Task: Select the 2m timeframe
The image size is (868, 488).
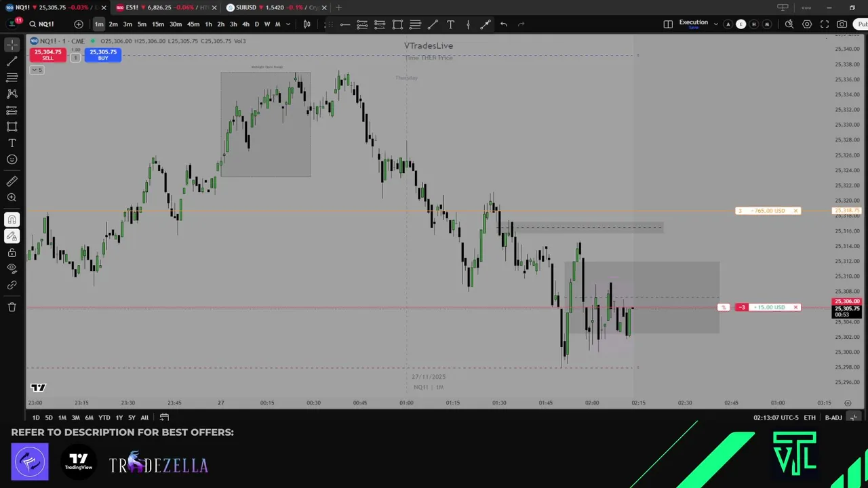Action: pos(113,24)
